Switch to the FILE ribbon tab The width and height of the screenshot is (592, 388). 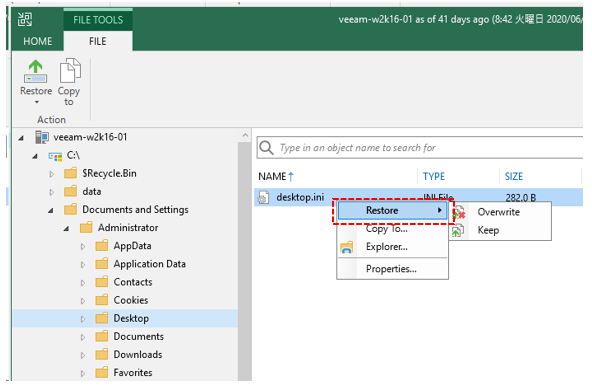coord(98,41)
